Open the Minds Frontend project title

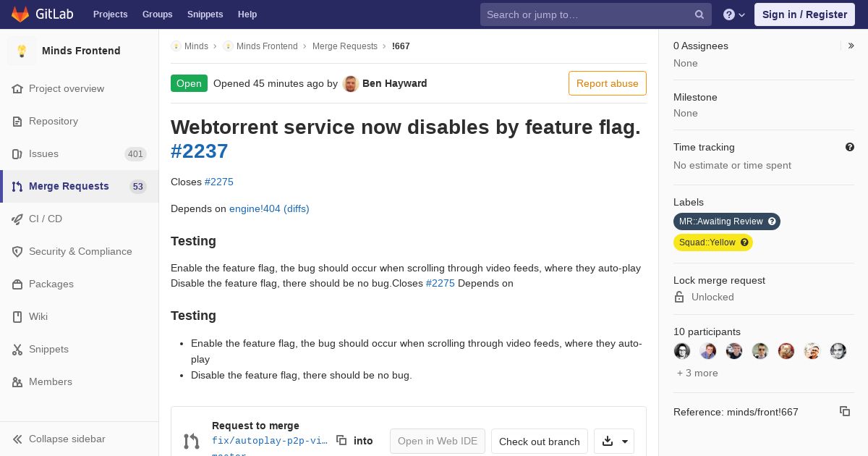[81, 51]
